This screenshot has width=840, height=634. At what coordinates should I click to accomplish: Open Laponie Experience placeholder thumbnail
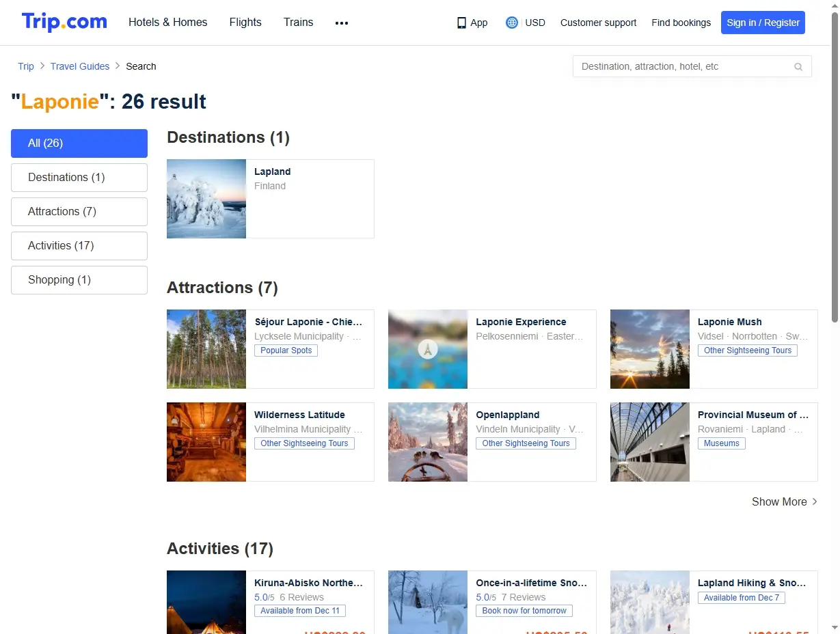[x=428, y=349]
